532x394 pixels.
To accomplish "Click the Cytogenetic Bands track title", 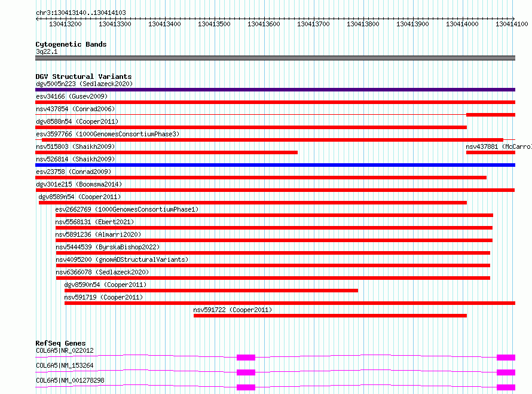I will pos(71,44).
